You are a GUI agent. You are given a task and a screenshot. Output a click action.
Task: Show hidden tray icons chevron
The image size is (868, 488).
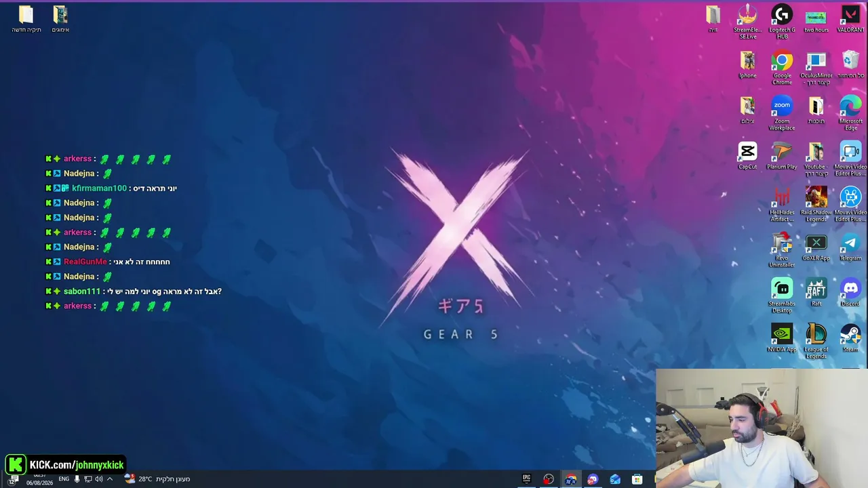(110, 479)
